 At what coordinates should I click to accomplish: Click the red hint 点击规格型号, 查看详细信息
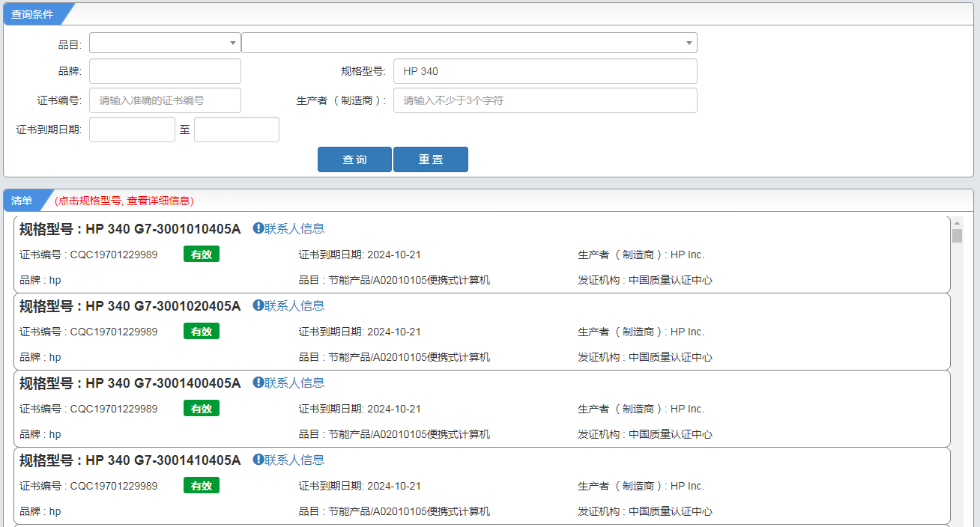point(124,201)
